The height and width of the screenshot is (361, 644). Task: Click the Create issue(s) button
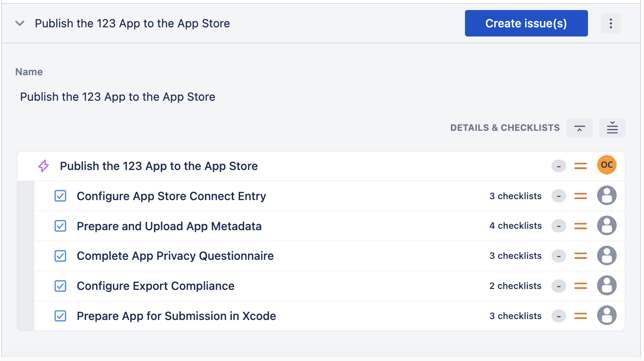click(526, 23)
